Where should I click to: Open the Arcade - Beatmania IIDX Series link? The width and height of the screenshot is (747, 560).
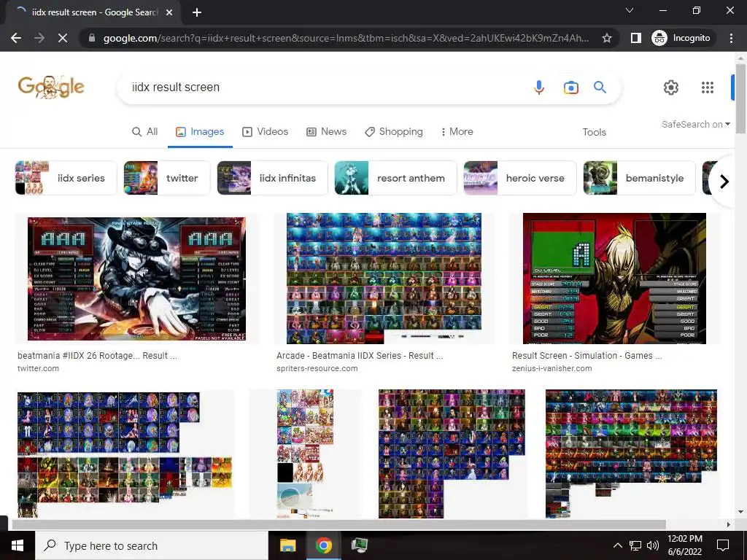coord(360,356)
